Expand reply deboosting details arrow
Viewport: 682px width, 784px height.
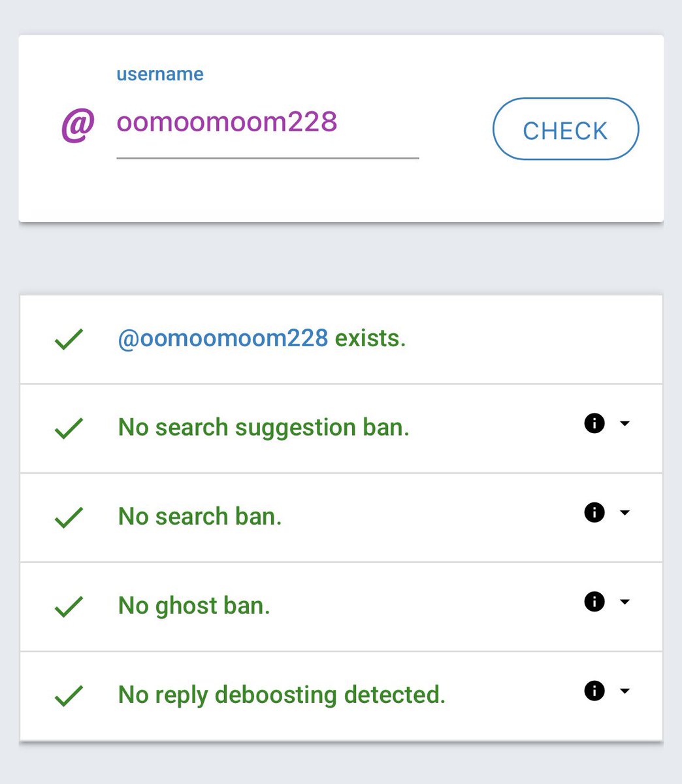point(625,691)
